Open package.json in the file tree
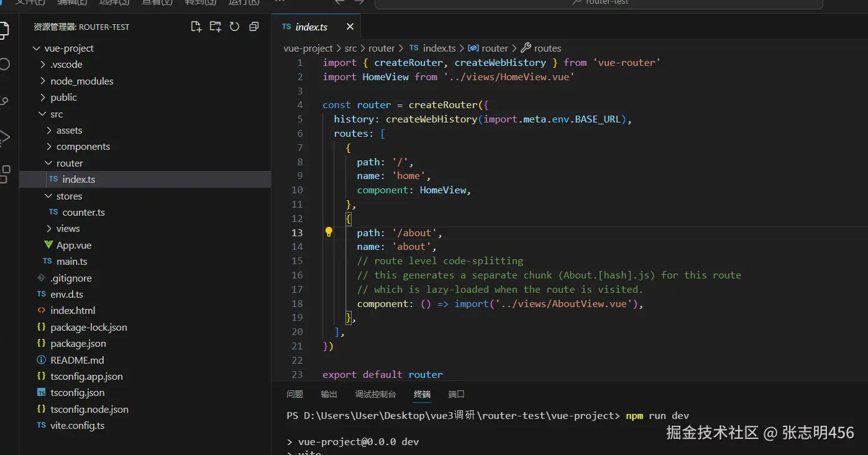 click(x=78, y=343)
